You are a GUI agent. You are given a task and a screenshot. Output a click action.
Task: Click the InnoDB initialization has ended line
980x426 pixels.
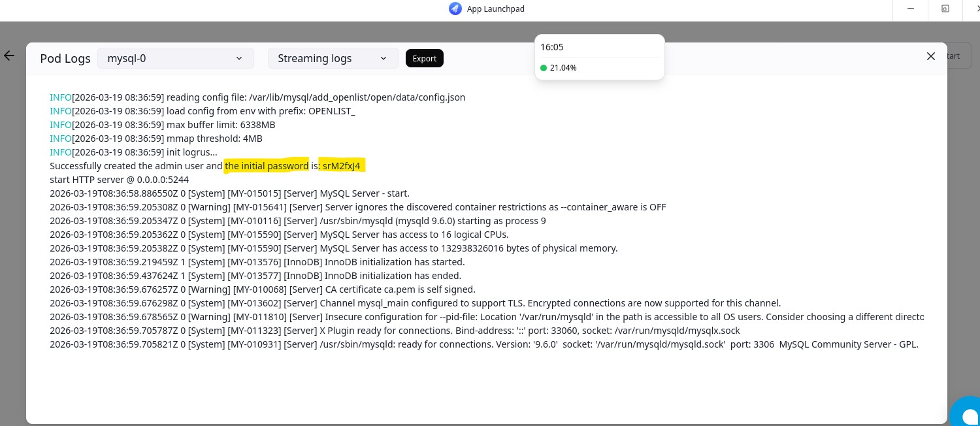(255, 276)
